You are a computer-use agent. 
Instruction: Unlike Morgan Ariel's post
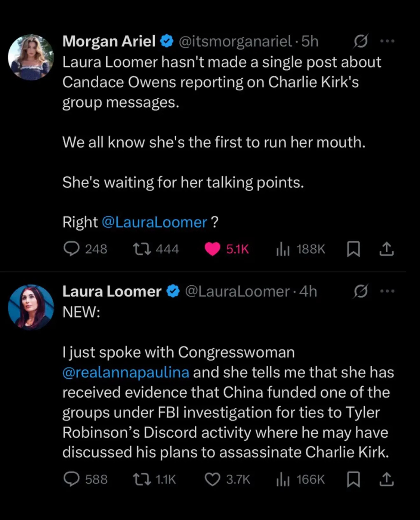(212, 249)
